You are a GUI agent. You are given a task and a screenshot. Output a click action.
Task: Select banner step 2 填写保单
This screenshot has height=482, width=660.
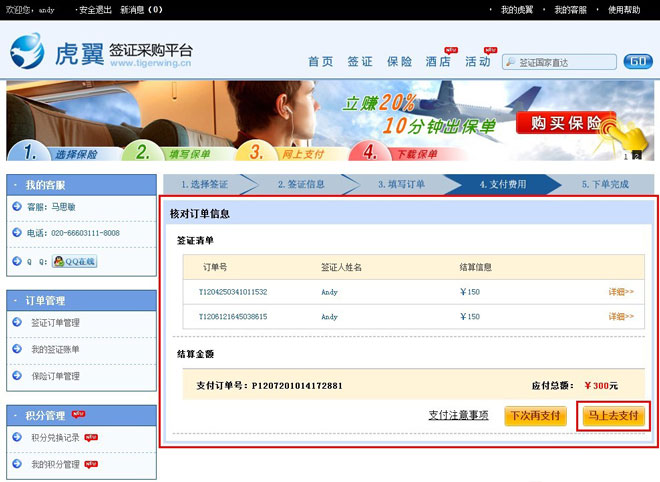point(177,152)
